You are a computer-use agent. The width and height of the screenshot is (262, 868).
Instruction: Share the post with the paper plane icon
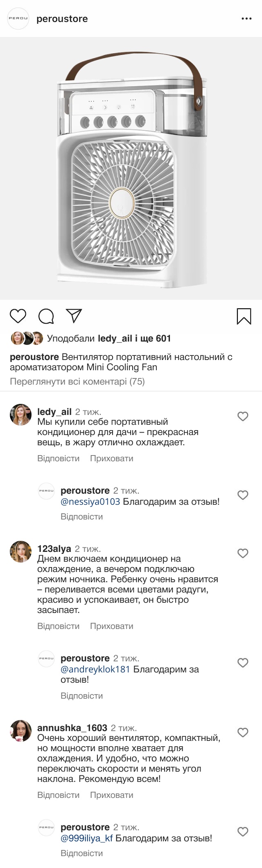74,316
